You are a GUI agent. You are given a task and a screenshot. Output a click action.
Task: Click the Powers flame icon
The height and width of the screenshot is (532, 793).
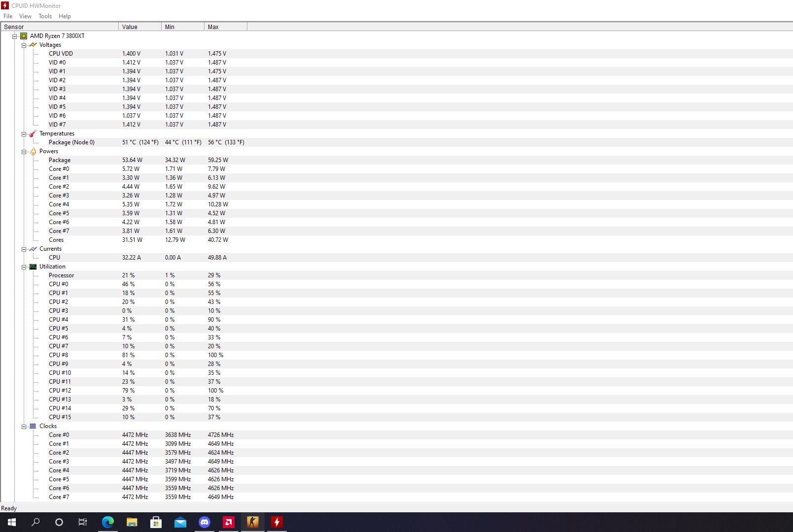pos(33,151)
